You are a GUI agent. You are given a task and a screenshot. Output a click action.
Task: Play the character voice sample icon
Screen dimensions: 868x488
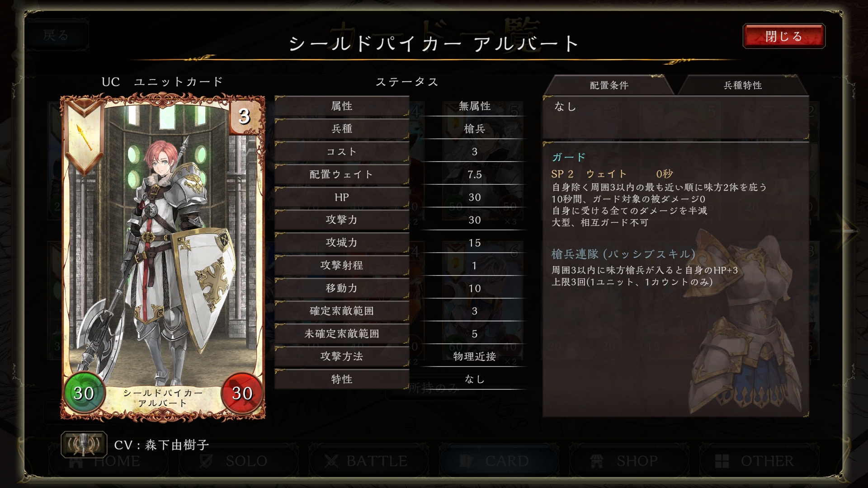tap(84, 445)
